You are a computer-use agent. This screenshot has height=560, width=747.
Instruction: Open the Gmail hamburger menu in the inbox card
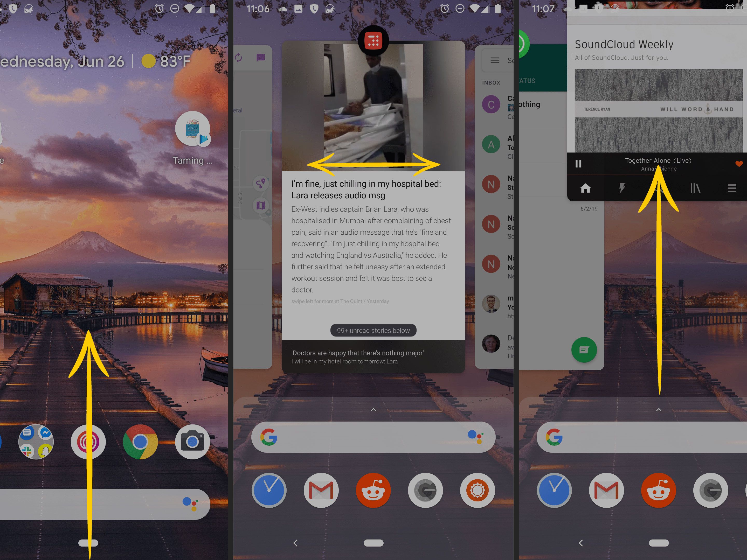point(494,60)
